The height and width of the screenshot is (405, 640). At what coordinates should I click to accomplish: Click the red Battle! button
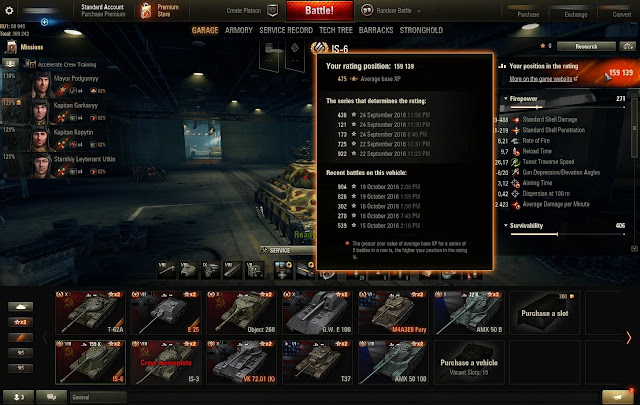point(320,11)
